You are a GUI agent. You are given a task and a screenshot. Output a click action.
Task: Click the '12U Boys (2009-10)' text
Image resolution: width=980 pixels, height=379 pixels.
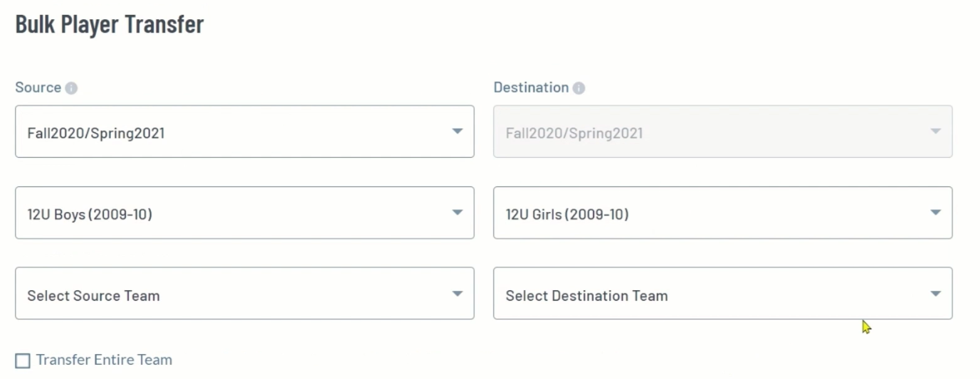click(x=90, y=214)
